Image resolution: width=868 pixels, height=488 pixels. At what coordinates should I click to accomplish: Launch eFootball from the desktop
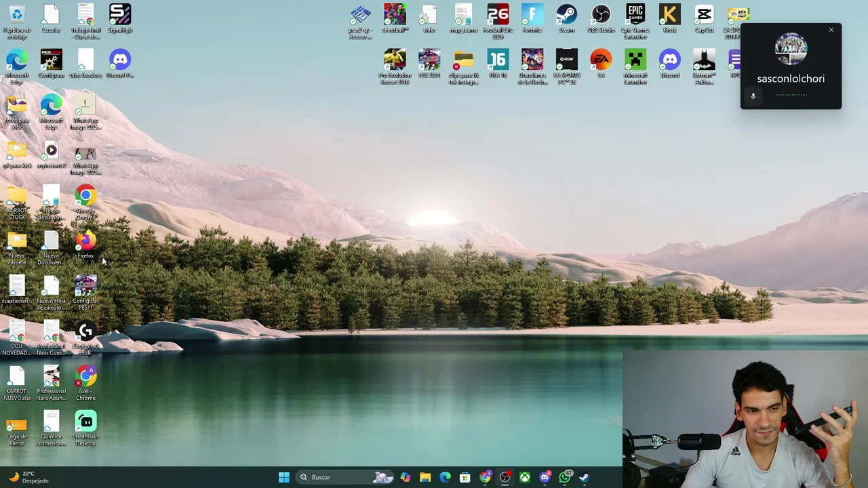(x=395, y=19)
